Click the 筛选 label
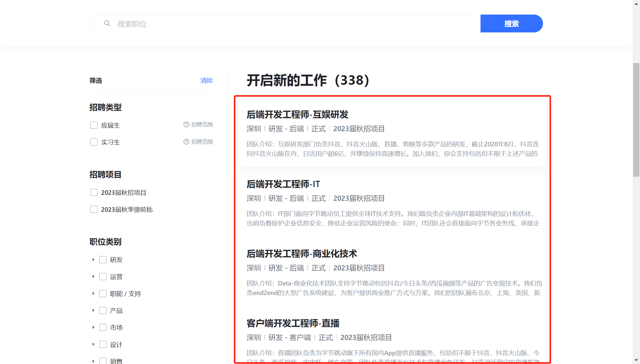The image size is (640, 364). click(x=96, y=81)
